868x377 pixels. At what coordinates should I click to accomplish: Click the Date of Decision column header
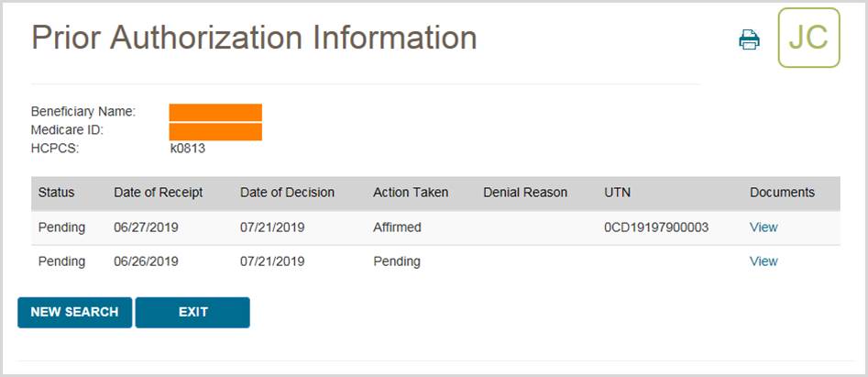click(x=287, y=193)
